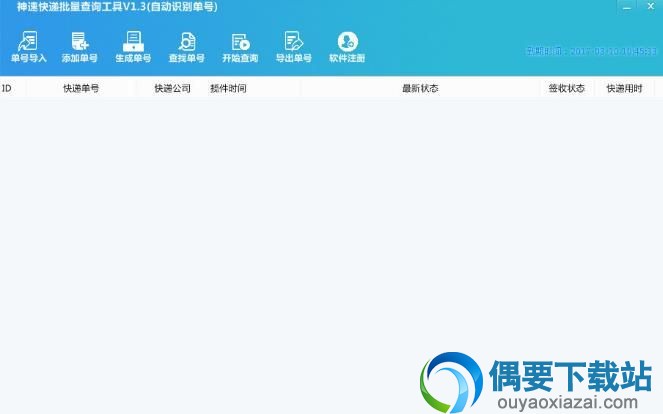Minimize the 神速快递批量查询工具 window
This screenshot has height=414, width=663.
coord(627,7)
